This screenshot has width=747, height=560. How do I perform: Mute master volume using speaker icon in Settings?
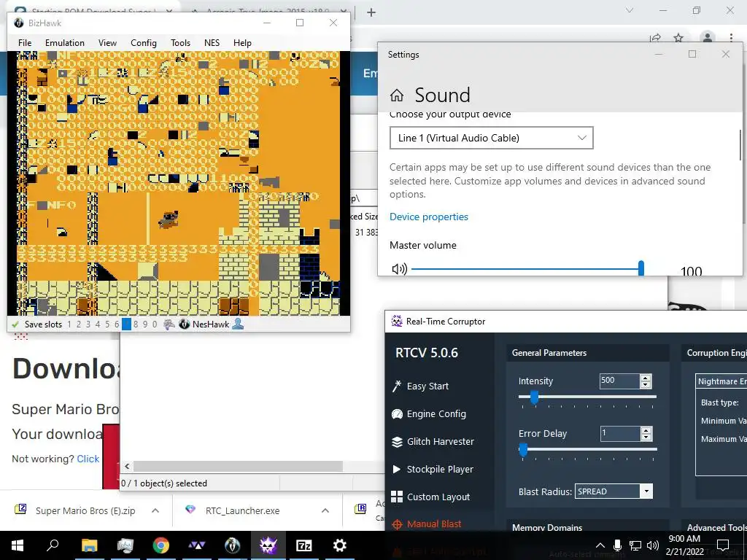pos(399,269)
